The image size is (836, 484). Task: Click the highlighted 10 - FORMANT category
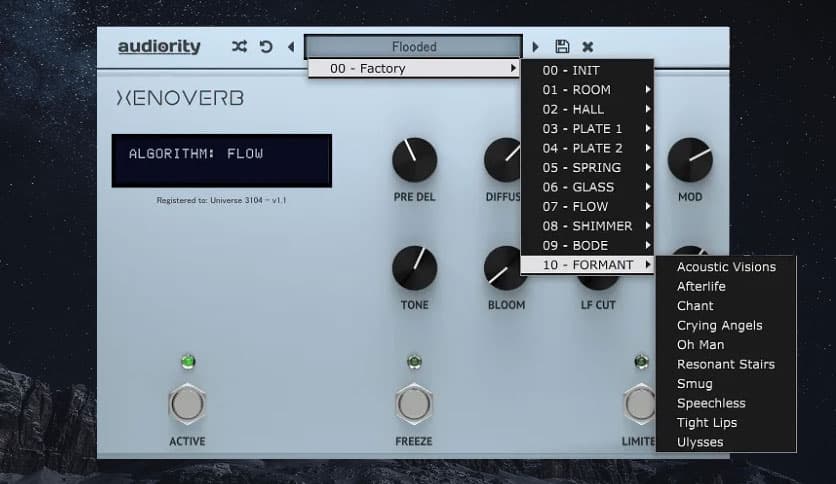coord(587,265)
